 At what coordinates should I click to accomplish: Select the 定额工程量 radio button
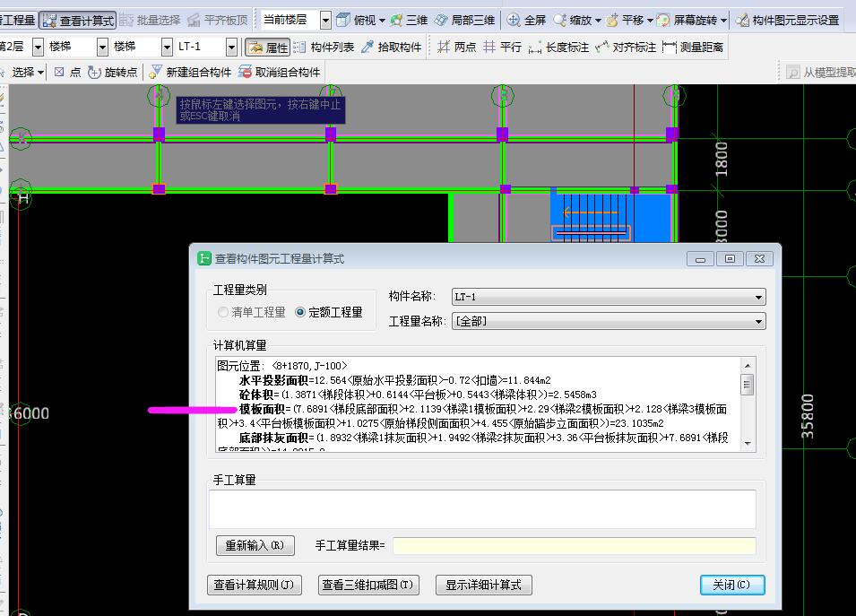click(299, 312)
